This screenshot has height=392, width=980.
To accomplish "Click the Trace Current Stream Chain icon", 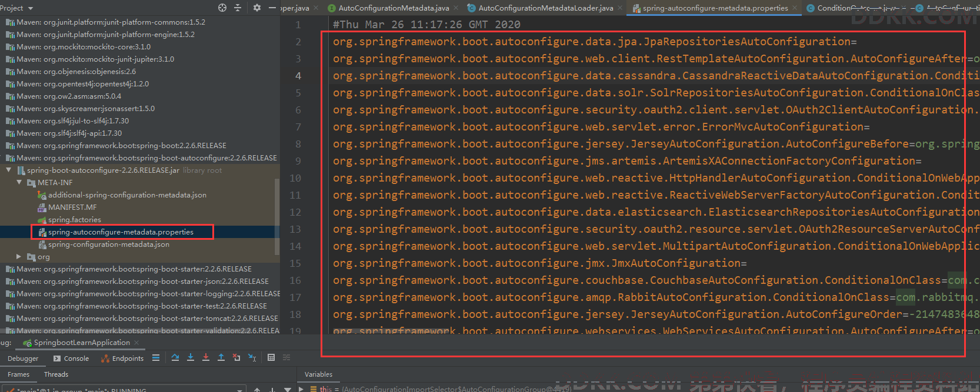I will tap(286, 357).
